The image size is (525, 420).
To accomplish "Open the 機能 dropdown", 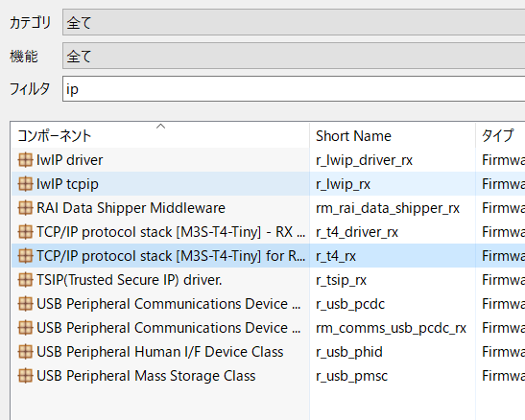I will (x=294, y=56).
